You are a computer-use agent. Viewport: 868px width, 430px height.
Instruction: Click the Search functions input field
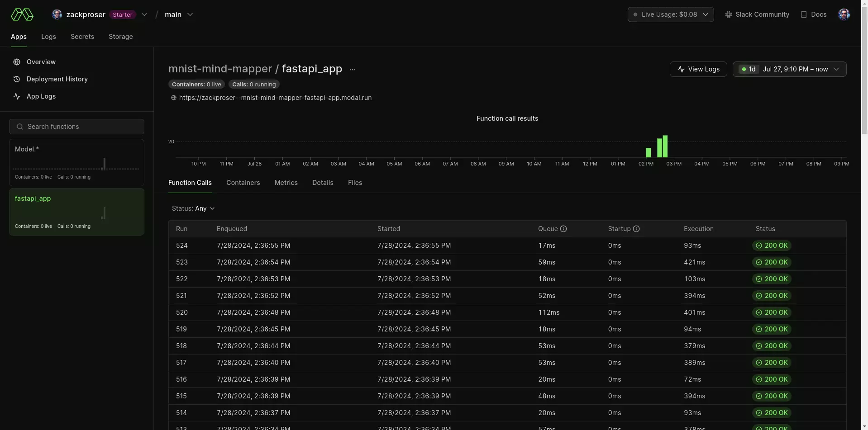[x=76, y=127]
